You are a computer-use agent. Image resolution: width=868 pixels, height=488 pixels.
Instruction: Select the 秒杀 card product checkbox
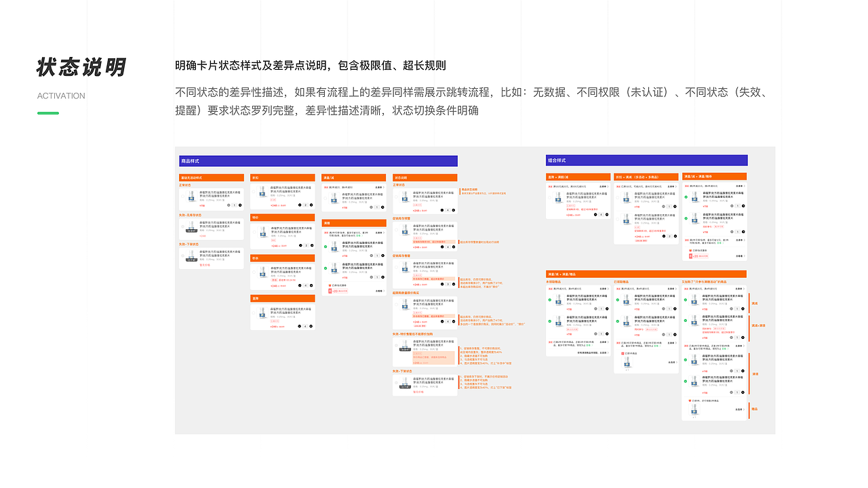pos(254,272)
